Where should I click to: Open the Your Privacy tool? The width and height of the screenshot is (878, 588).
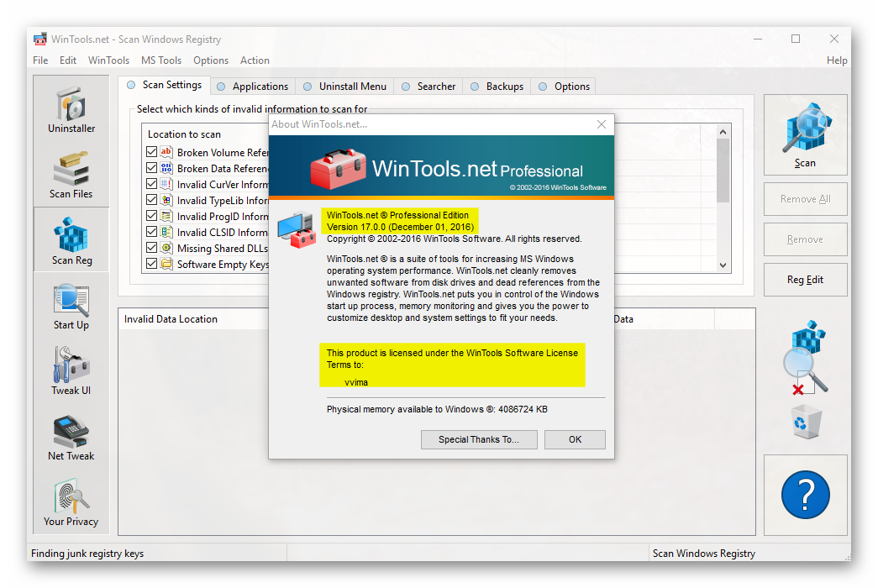click(71, 502)
